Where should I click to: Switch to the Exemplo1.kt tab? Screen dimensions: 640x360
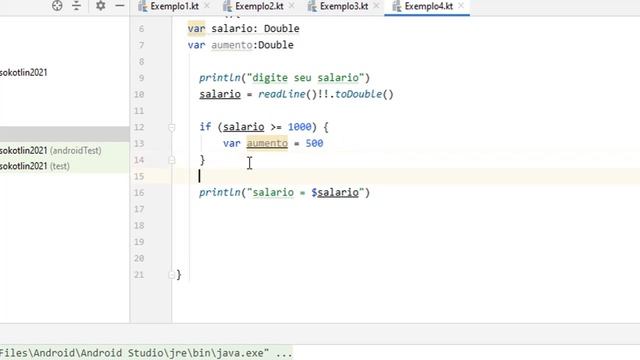coord(174,6)
